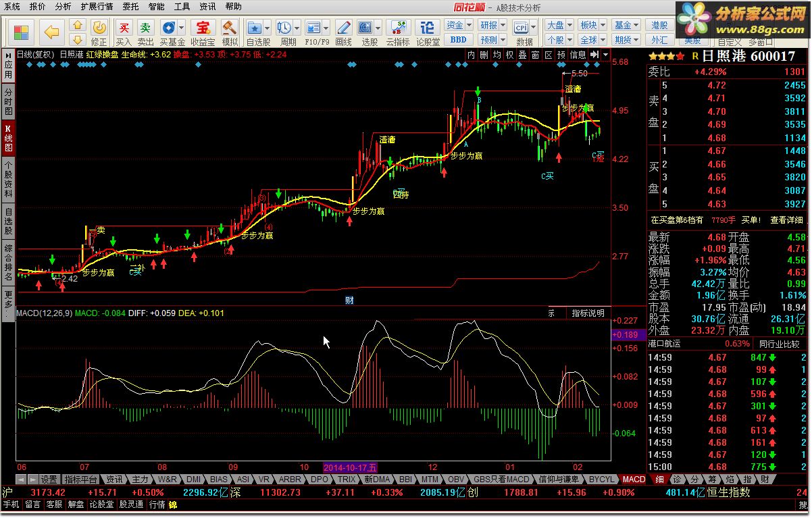
Task: Open the 委托 menu
Action: point(131,7)
